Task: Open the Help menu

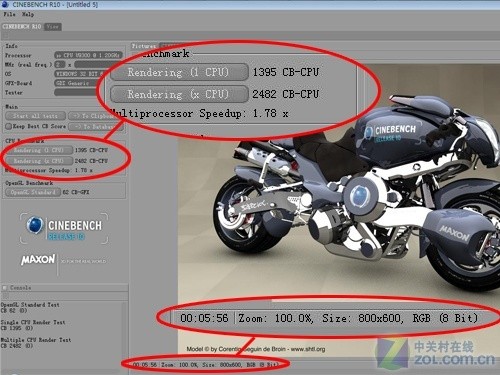Action: (x=28, y=14)
